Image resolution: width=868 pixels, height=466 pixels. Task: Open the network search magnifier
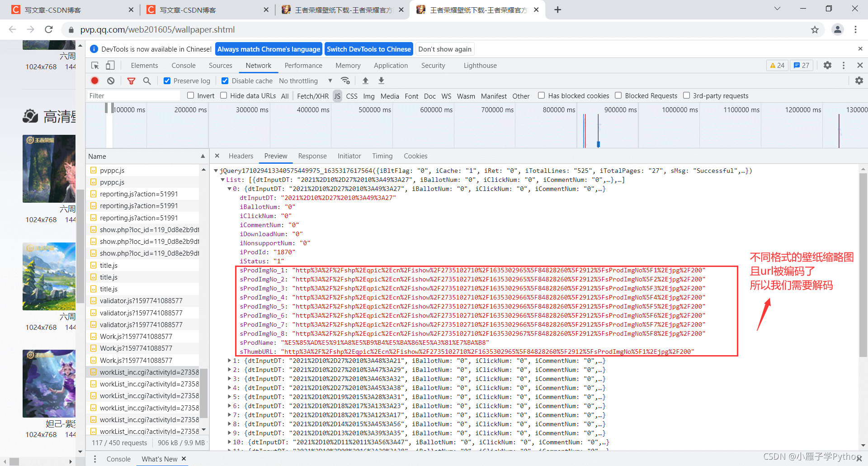pyautogui.click(x=147, y=81)
